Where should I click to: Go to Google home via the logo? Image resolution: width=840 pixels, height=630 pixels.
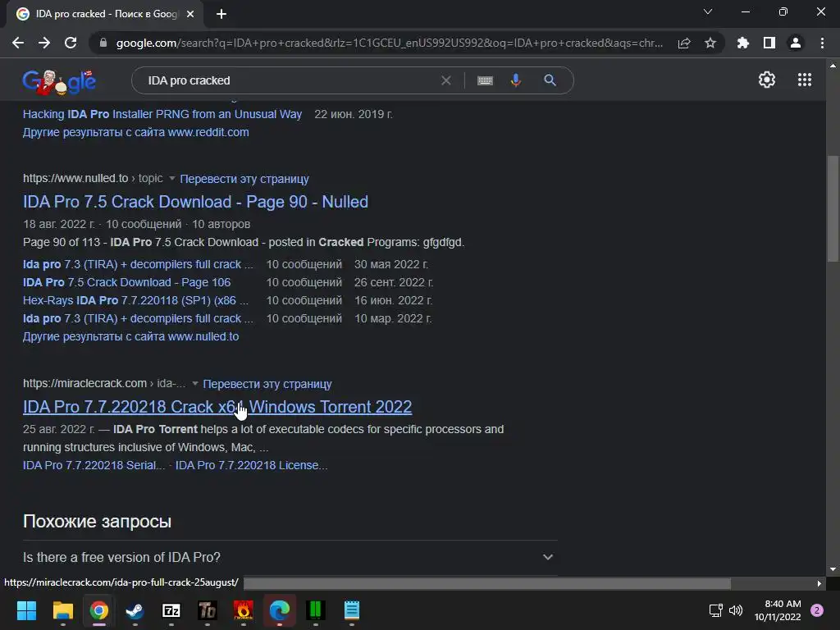[59, 82]
